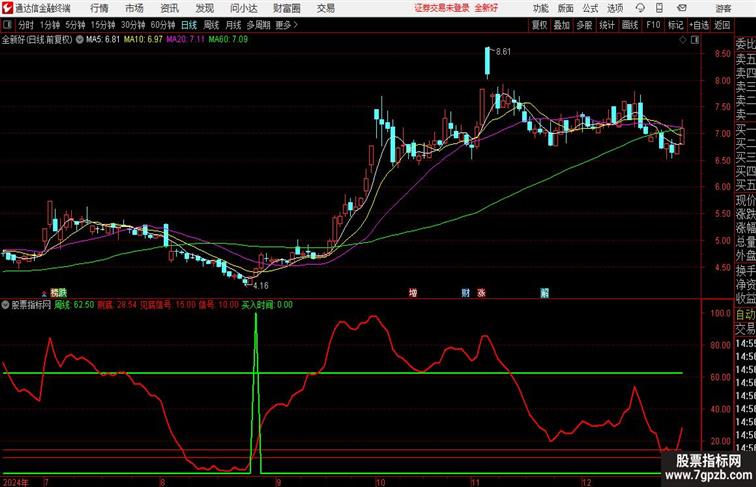Open the 多周期 multi-period view
Image resolution: width=756 pixels, height=487 pixels.
[258, 25]
